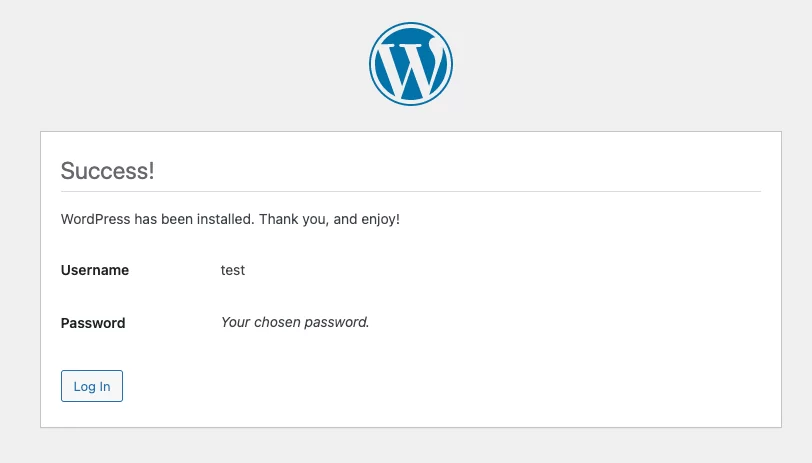812x463 pixels.
Task: Click the Thank you, and enjoy! phrase
Action: [329, 218]
